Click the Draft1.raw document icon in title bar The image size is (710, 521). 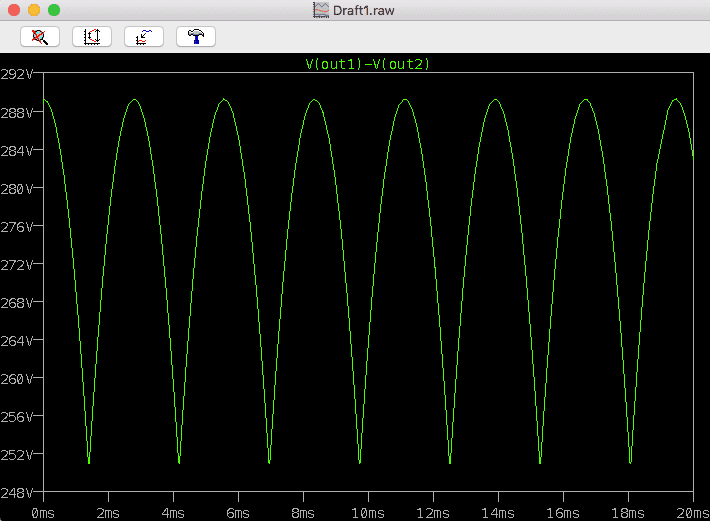pos(321,9)
